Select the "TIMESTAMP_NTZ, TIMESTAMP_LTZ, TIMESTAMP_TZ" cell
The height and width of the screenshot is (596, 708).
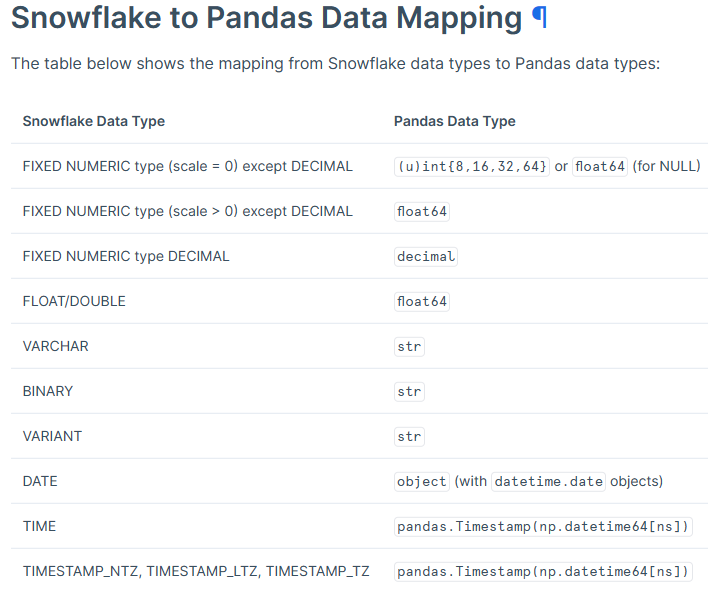point(196,571)
